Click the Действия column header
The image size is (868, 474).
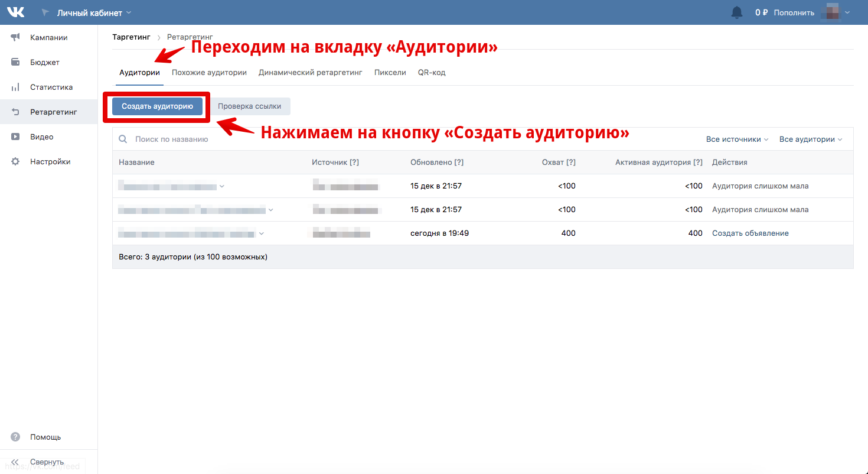(x=729, y=163)
